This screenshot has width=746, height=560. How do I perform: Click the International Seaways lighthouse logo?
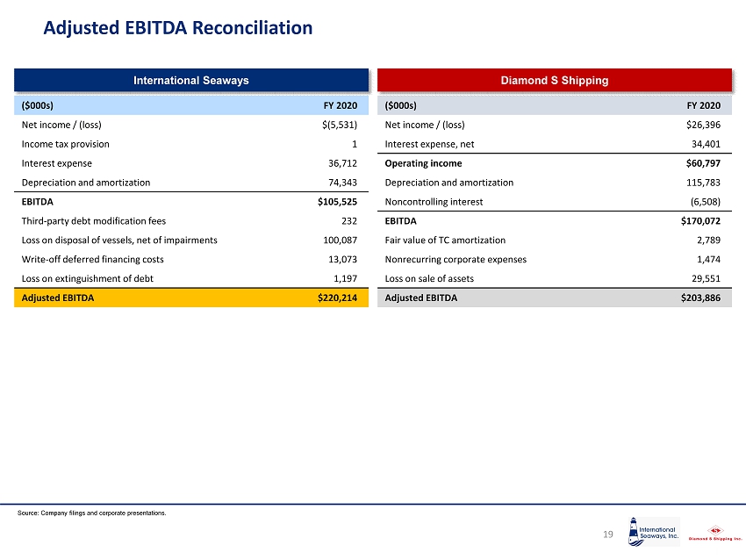pyautogui.click(x=654, y=533)
